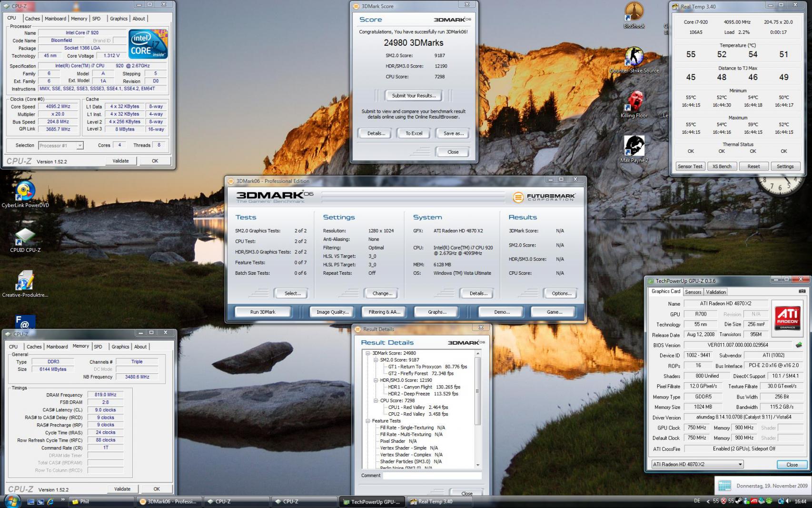
Task: Collapse the Feature Tests tree node
Action: click(x=368, y=421)
